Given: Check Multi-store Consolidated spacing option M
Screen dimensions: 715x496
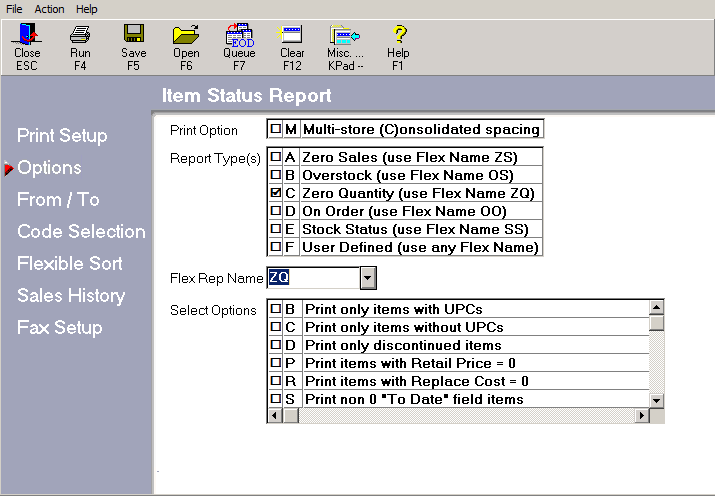Looking at the screenshot, I should (x=275, y=129).
